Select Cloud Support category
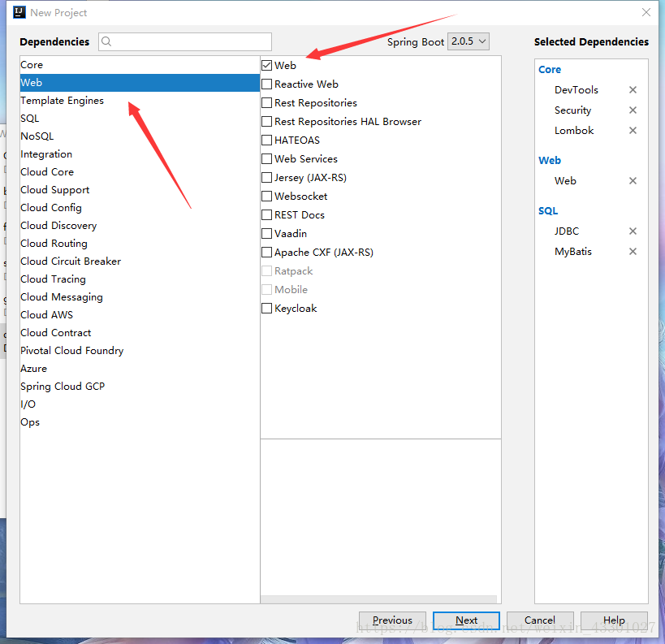The width and height of the screenshot is (665, 644). (x=140, y=190)
